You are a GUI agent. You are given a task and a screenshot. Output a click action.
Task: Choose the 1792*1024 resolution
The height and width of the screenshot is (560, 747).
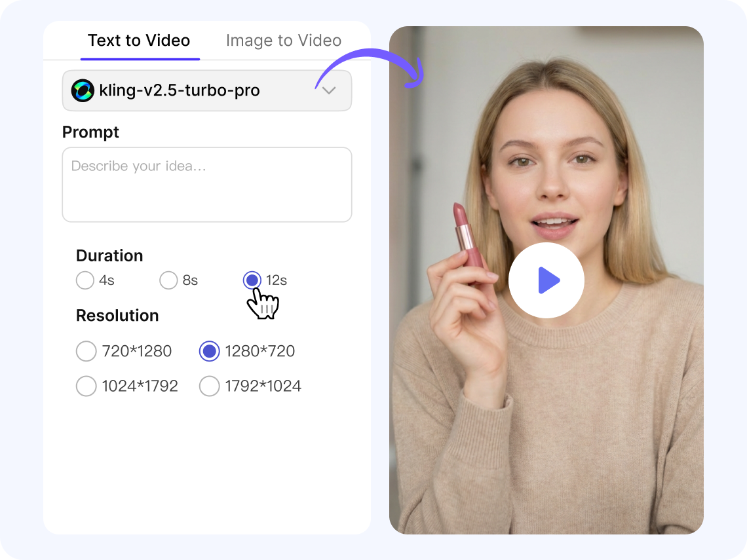point(210,386)
